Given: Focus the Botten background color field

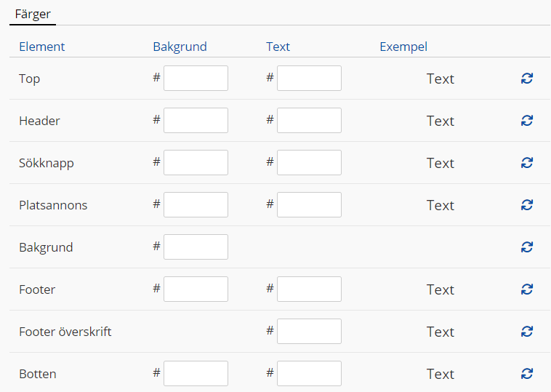Looking at the screenshot, I should point(196,374).
